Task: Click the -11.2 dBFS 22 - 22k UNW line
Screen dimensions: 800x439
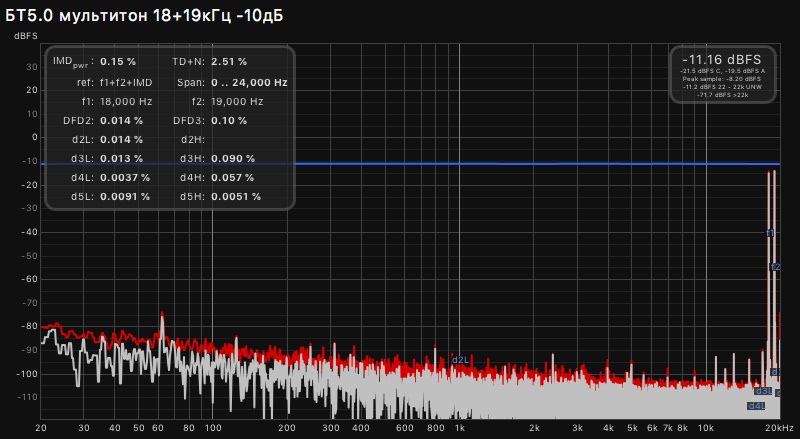Action: (722, 87)
